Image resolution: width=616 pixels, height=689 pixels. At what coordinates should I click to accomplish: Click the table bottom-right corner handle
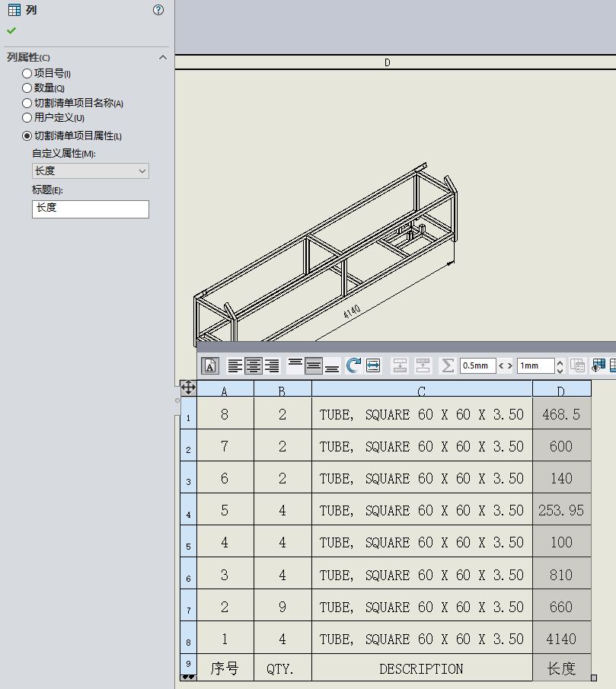594,678
